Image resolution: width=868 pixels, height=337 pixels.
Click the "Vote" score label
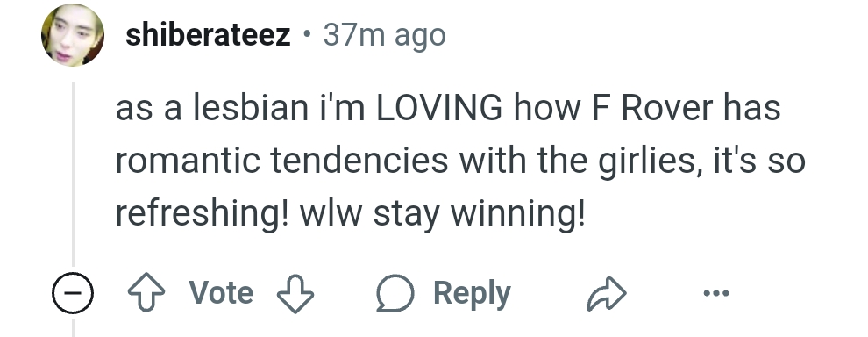tap(221, 292)
